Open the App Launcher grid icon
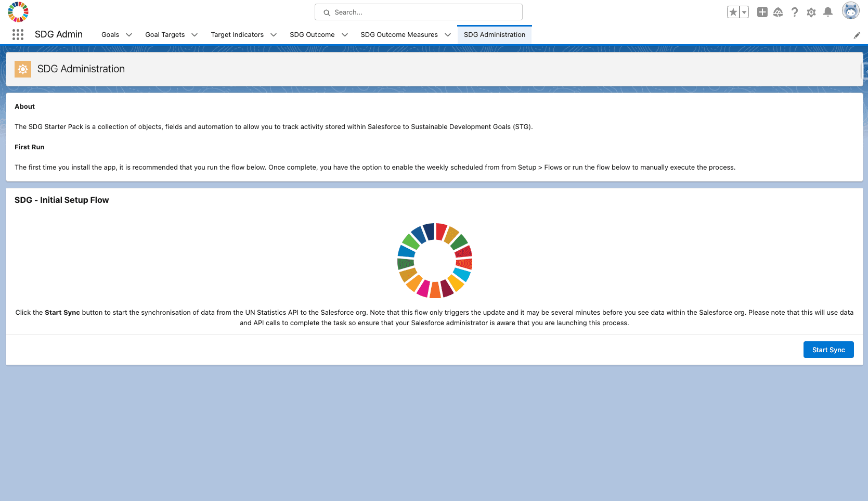The image size is (868, 501). (18, 34)
